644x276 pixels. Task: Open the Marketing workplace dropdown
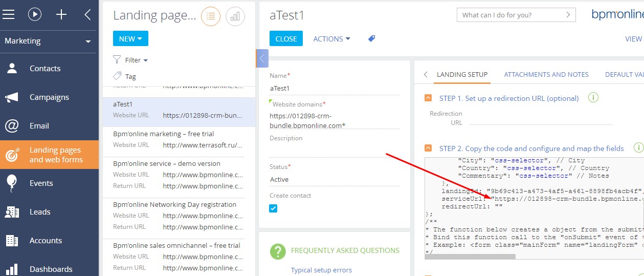coord(48,41)
